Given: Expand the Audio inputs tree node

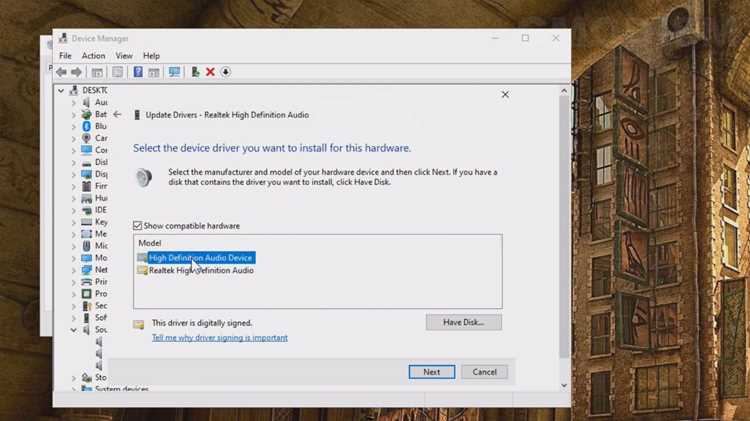Looking at the screenshot, I should (74, 102).
